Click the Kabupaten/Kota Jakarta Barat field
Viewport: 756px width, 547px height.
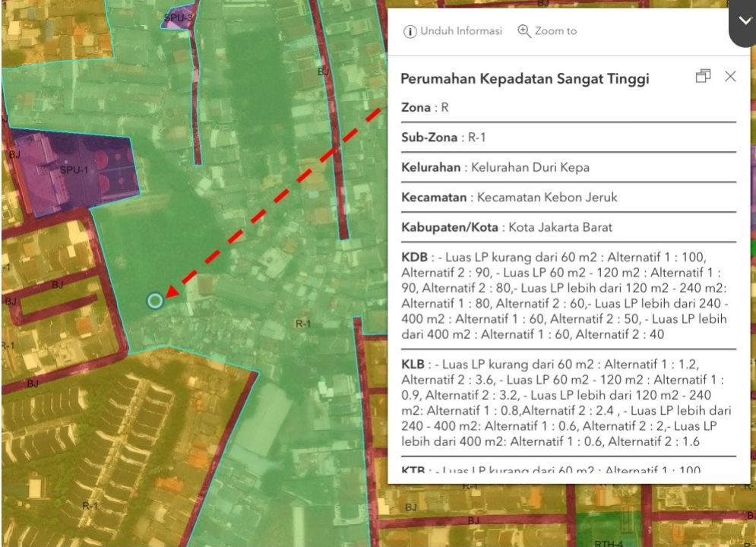pyautogui.click(x=506, y=227)
